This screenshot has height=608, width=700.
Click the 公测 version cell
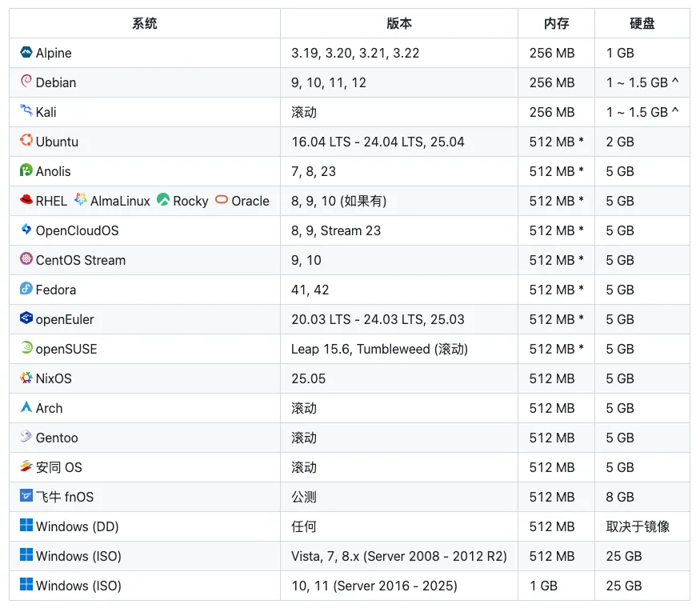click(x=304, y=497)
